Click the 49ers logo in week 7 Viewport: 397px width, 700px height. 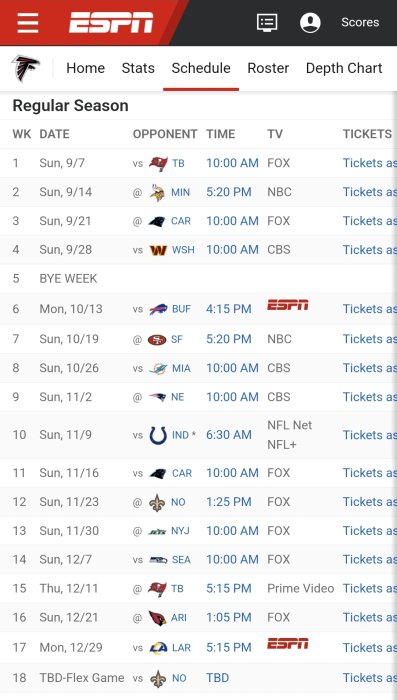click(x=157, y=340)
